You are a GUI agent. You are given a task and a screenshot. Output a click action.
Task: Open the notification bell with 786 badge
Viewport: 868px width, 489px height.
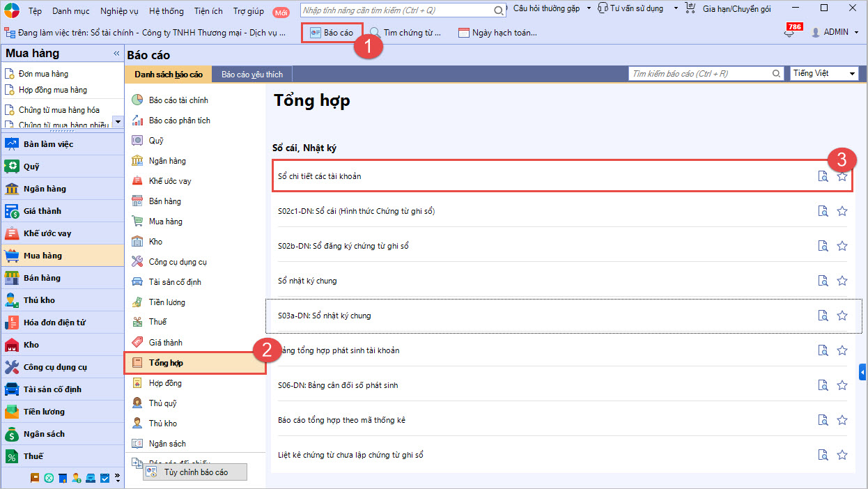(789, 33)
